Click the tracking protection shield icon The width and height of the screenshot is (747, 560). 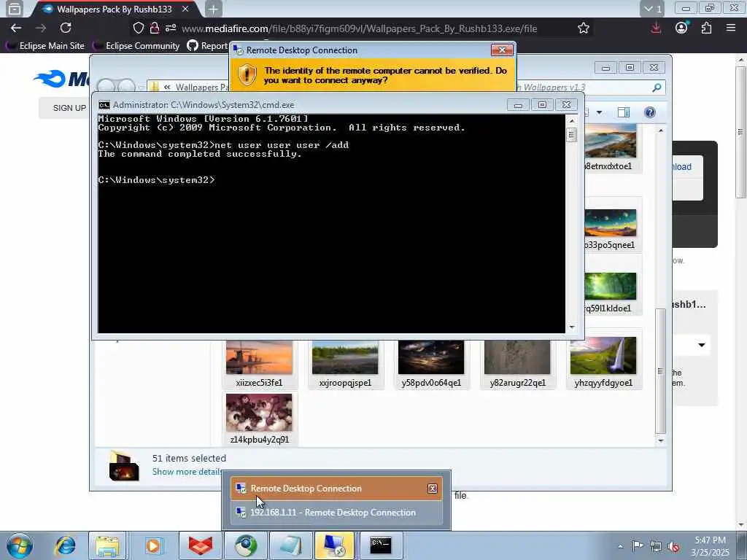138,28
